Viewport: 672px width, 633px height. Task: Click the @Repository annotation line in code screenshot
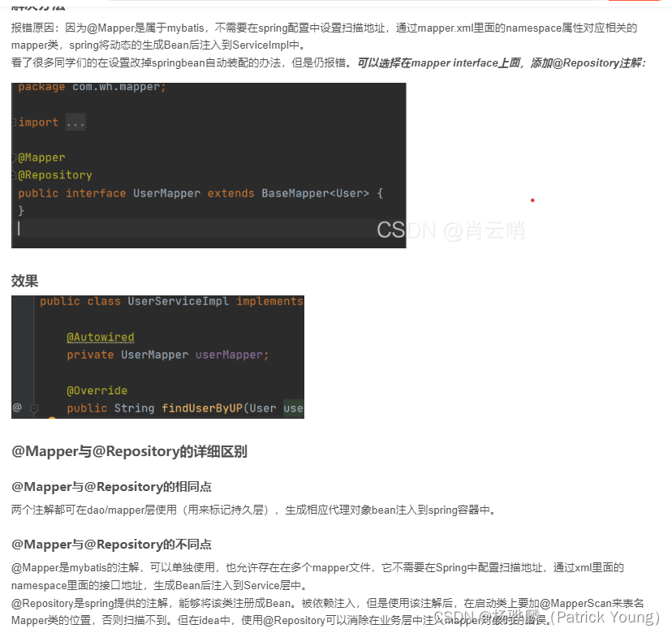coord(54,174)
